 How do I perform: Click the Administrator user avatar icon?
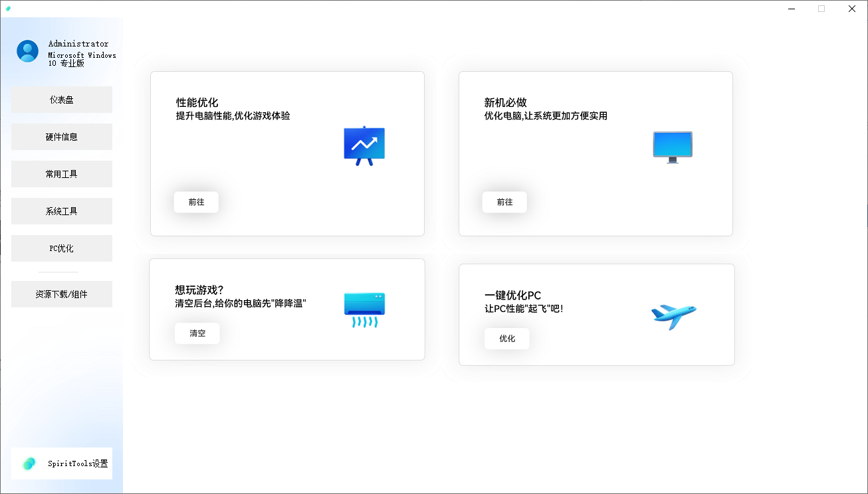point(27,50)
